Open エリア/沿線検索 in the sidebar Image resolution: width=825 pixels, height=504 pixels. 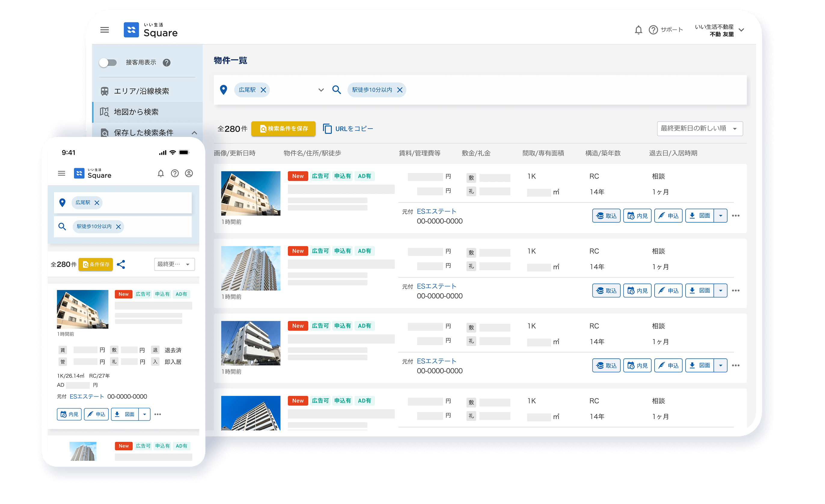(x=147, y=91)
